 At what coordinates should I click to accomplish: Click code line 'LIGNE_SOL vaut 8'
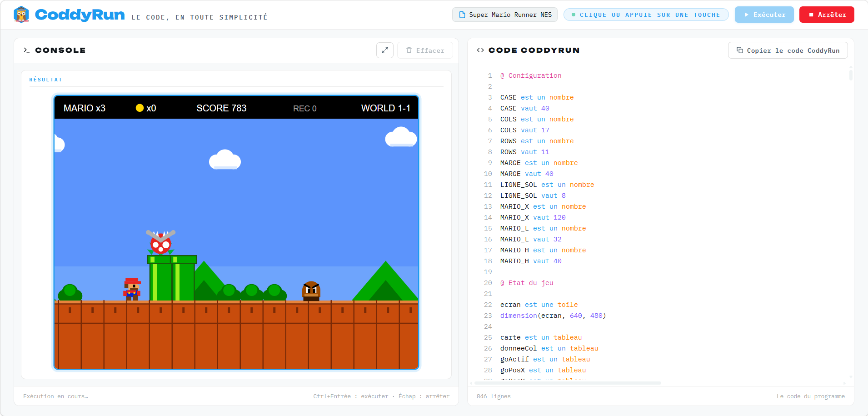pyautogui.click(x=533, y=195)
